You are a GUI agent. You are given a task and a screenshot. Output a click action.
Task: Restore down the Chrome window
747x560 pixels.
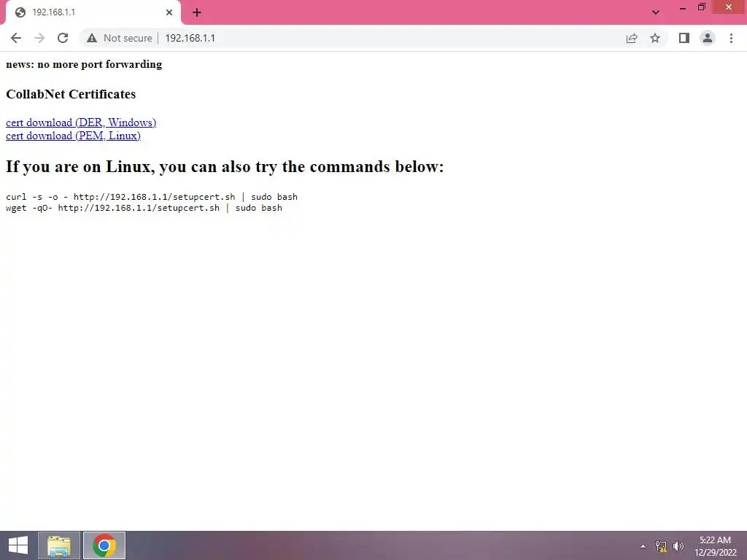701,7
